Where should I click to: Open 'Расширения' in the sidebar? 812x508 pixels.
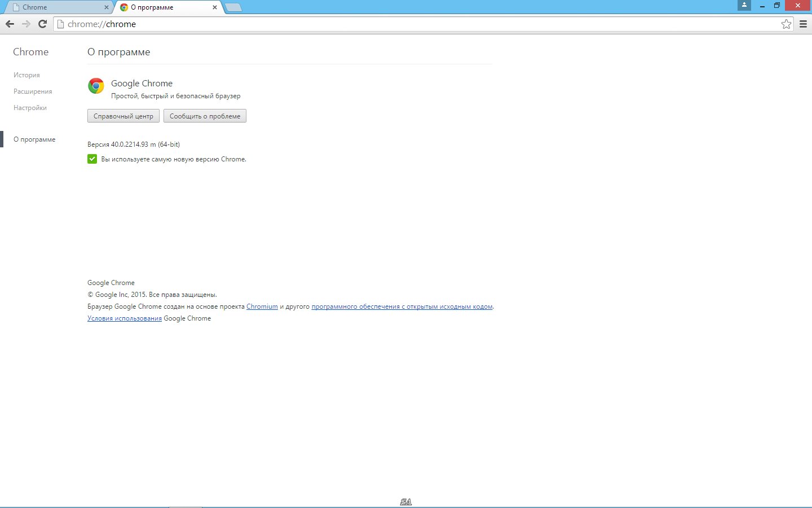(33, 91)
